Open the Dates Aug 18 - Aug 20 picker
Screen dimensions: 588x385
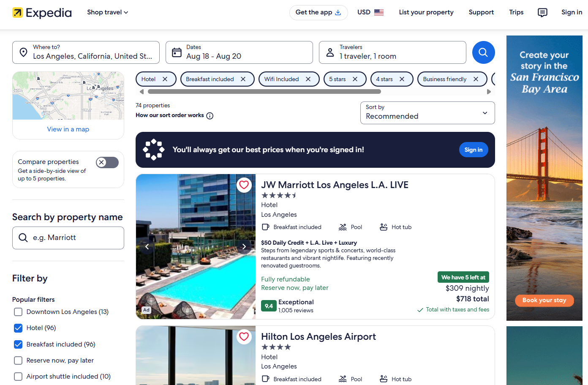point(239,52)
